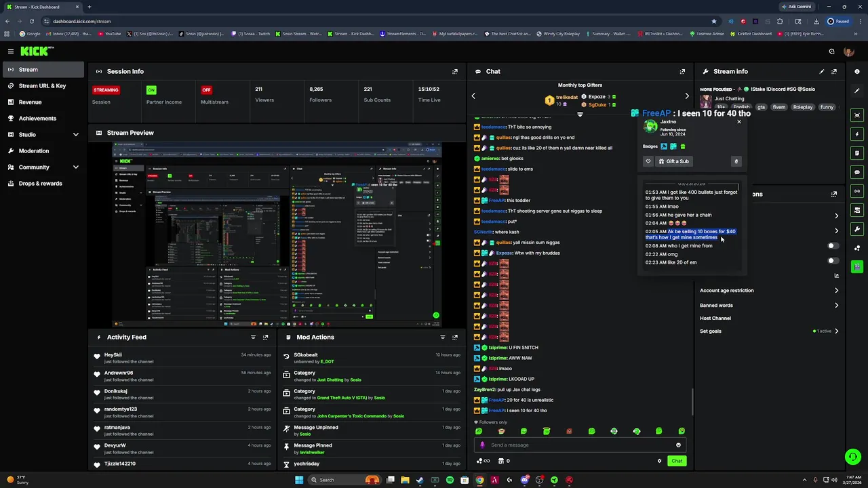The width and height of the screenshot is (868, 488).
Task: Open Activity Feed filter options
Action: click(x=253, y=337)
